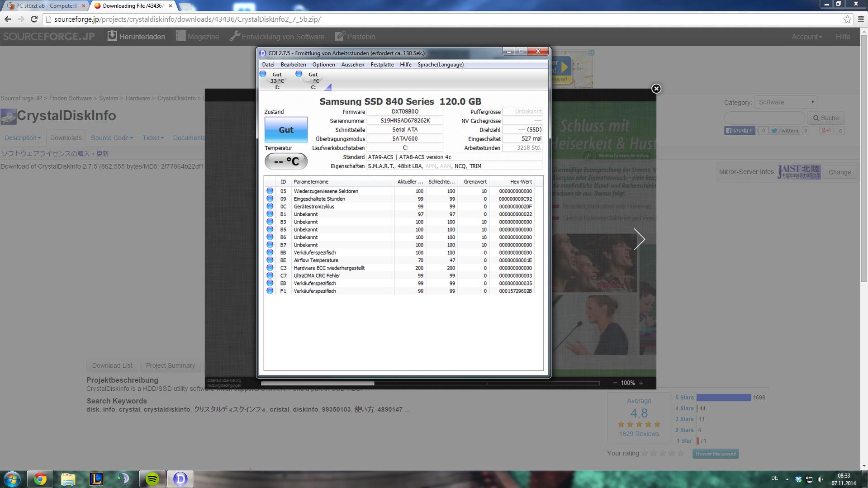Image resolution: width=868 pixels, height=488 pixels.
Task: Select the E: drive status icon
Action: click(274, 80)
